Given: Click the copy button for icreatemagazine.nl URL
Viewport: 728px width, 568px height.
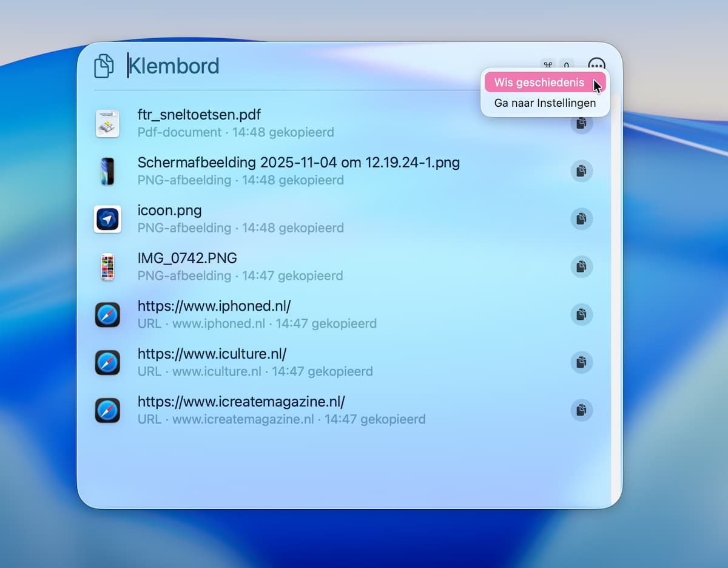Looking at the screenshot, I should point(581,410).
